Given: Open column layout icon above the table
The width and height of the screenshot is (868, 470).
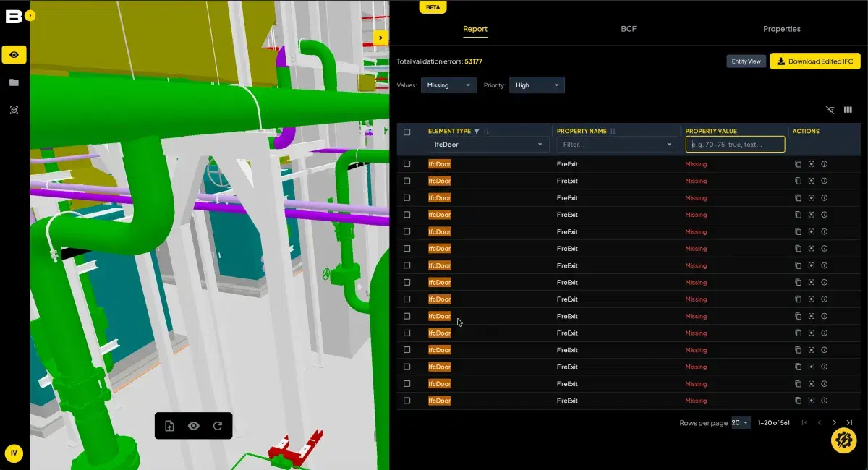Looking at the screenshot, I should 848,110.
